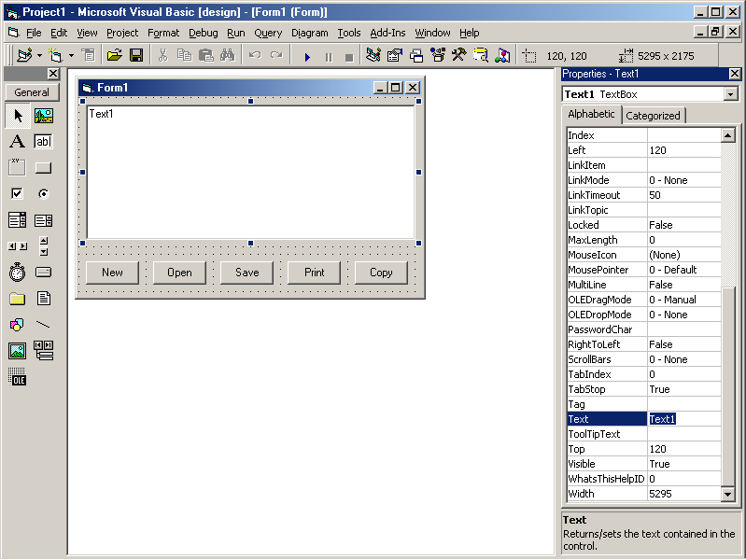This screenshot has width=746, height=560.
Task: Select the ScrollBars property row
Action: click(644, 359)
